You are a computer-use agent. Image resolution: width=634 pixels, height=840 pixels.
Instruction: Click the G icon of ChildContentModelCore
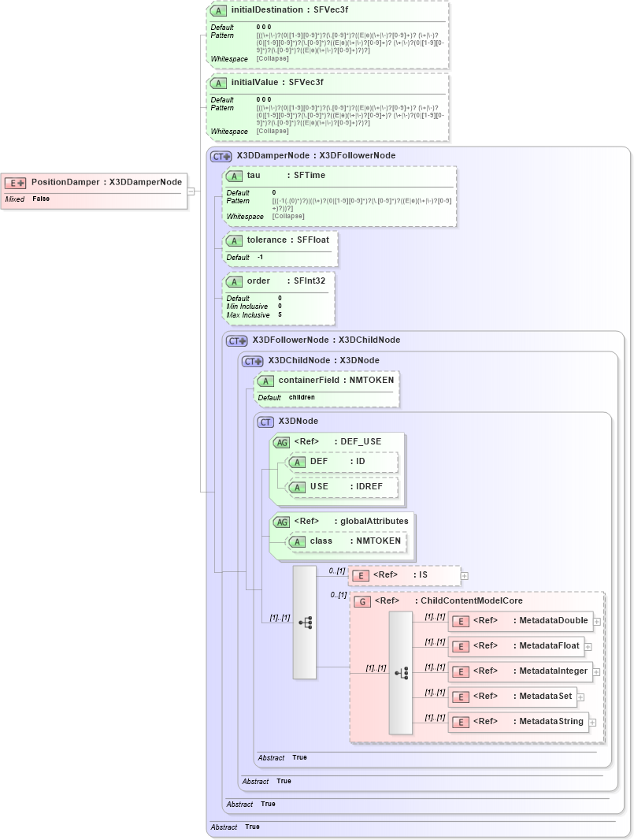tap(362, 601)
